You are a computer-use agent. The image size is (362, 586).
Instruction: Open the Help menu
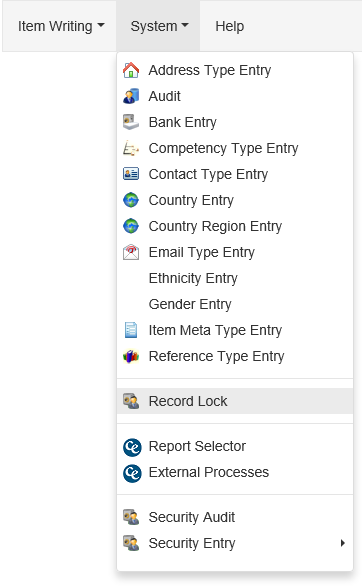click(229, 26)
